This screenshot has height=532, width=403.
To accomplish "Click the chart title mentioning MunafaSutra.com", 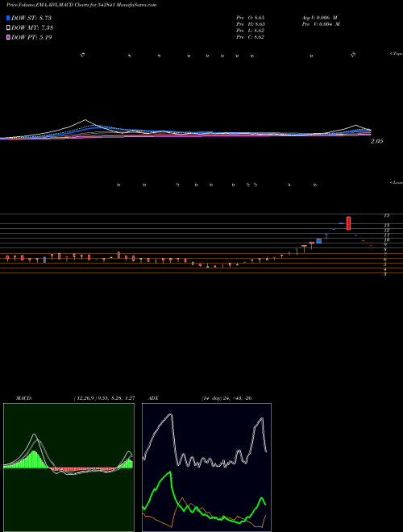I will point(81,6).
